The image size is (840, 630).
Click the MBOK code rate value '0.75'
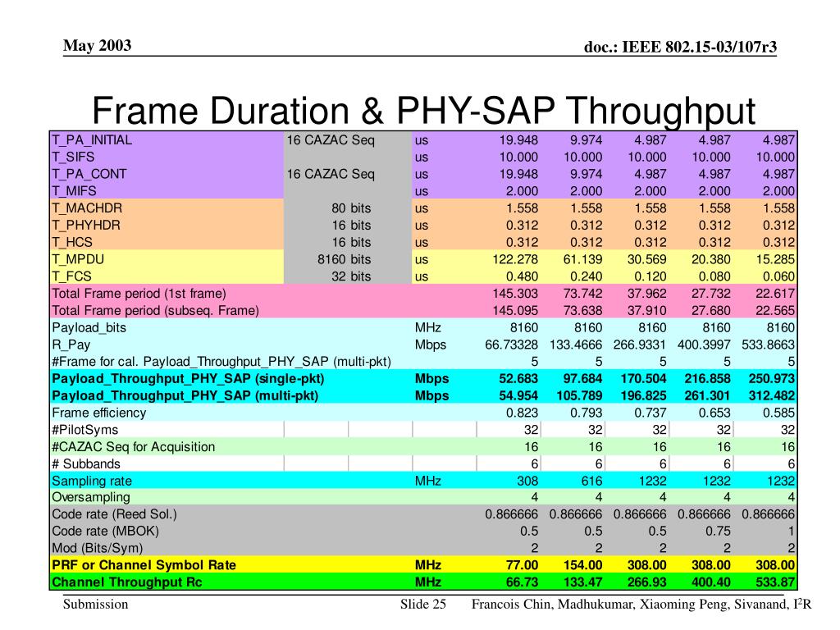[719, 532]
